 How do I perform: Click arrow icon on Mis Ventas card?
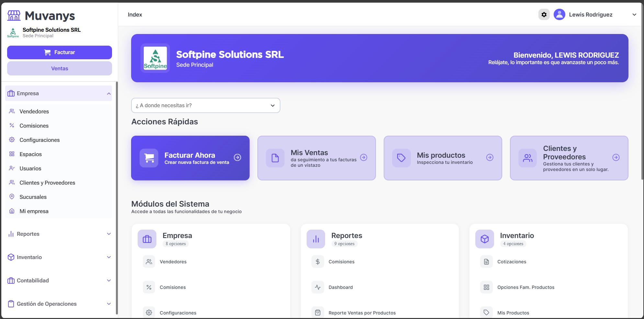364,157
